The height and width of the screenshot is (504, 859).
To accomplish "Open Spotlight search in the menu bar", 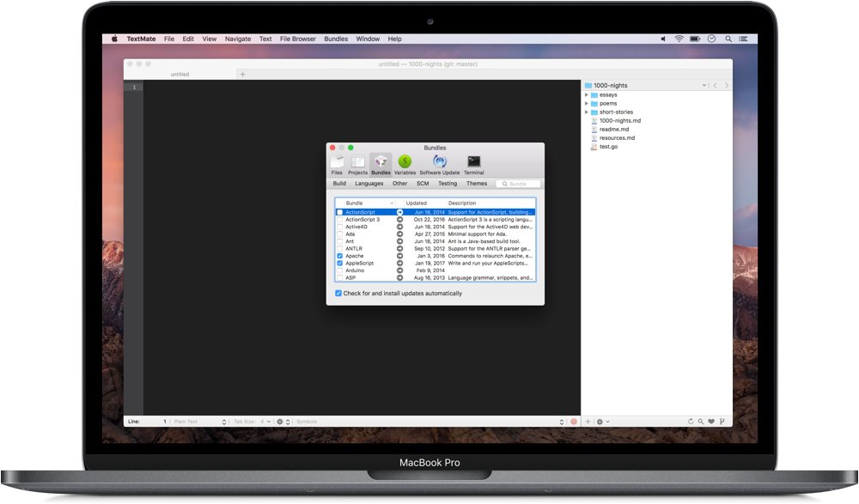I will point(728,39).
